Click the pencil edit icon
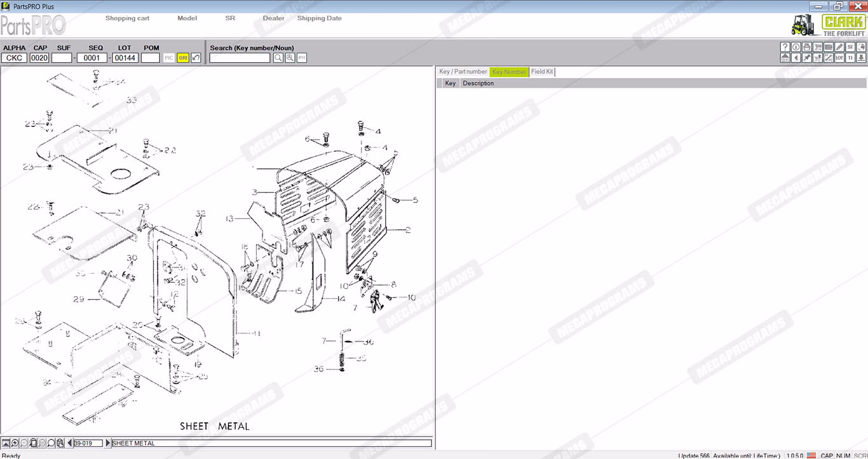This screenshot has height=459, width=868. pyautogui.click(x=839, y=47)
